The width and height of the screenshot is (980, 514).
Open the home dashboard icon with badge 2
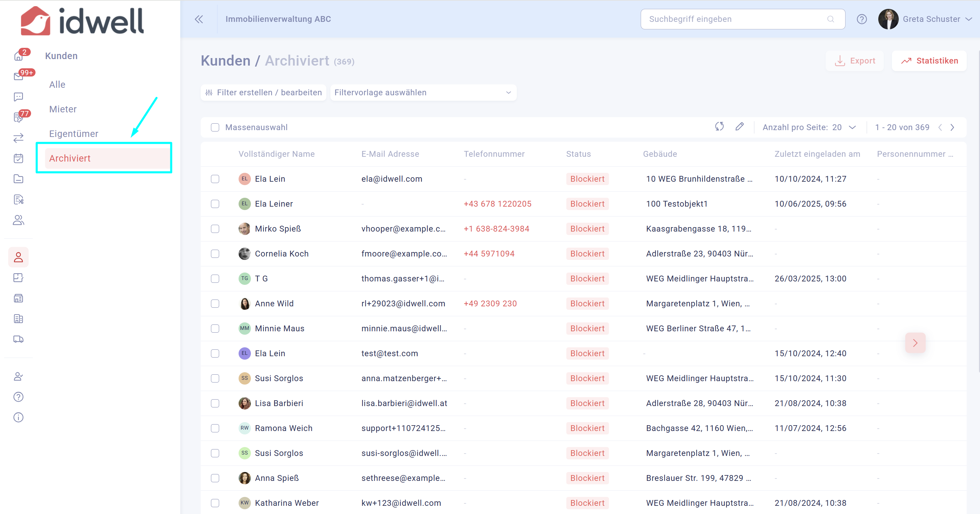[x=18, y=56]
